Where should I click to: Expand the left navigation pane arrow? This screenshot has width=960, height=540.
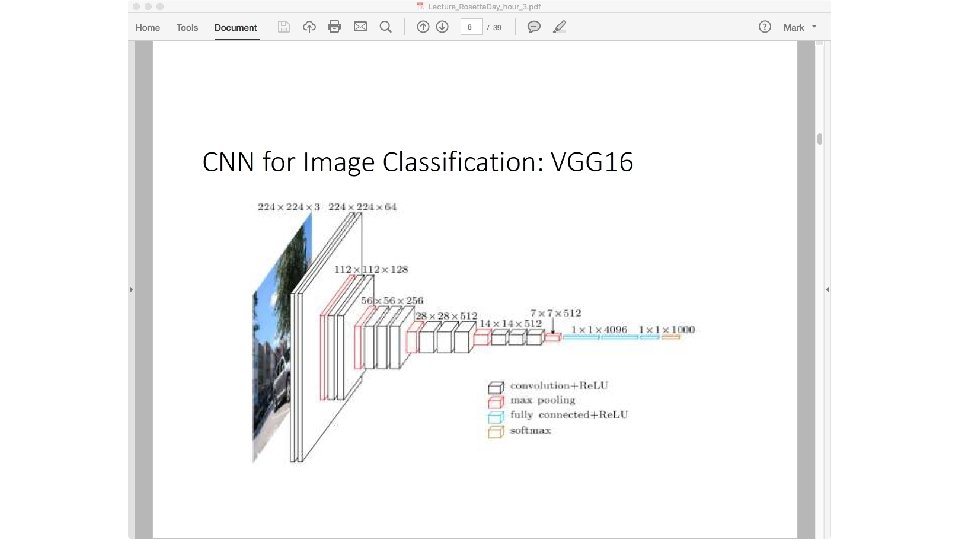coord(131,290)
